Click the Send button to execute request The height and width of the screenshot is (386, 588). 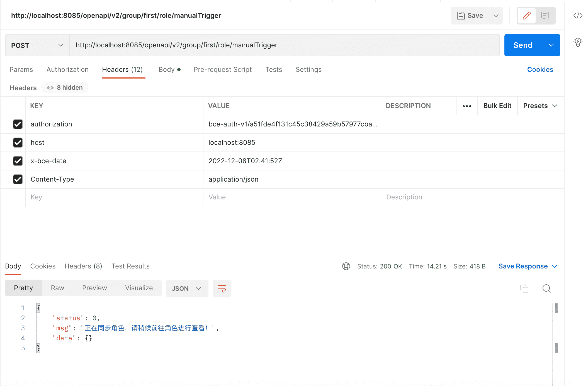pyautogui.click(x=523, y=45)
